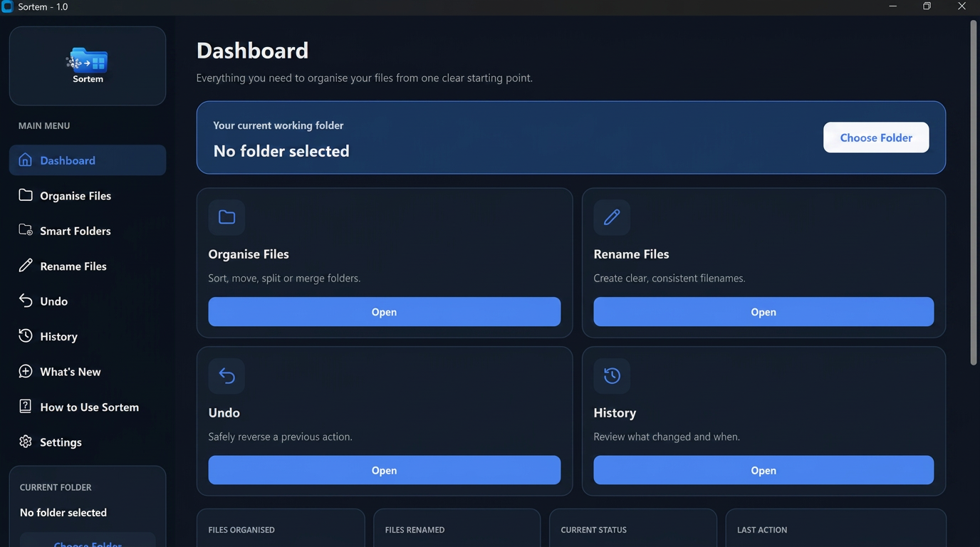Screen dimensions: 980x547
Task: Click the FILES ORGANISED stat label
Action: (x=241, y=530)
